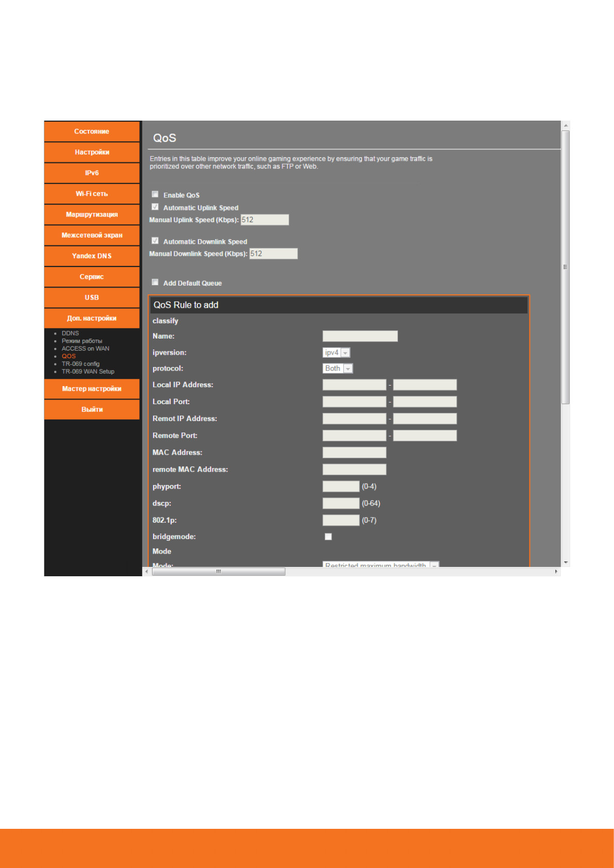Image resolution: width=614 pixels, height=868 pixels.
Task: Open the Состояние menu section
Action: click(92, 131)
